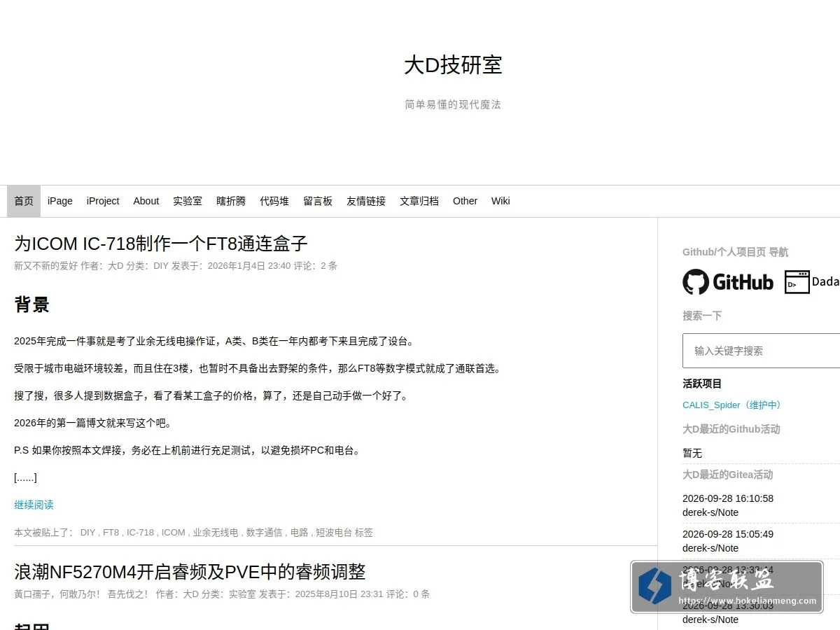
Task: Go to 首页 in navigation bar
Action: click(x=24, y=201)
